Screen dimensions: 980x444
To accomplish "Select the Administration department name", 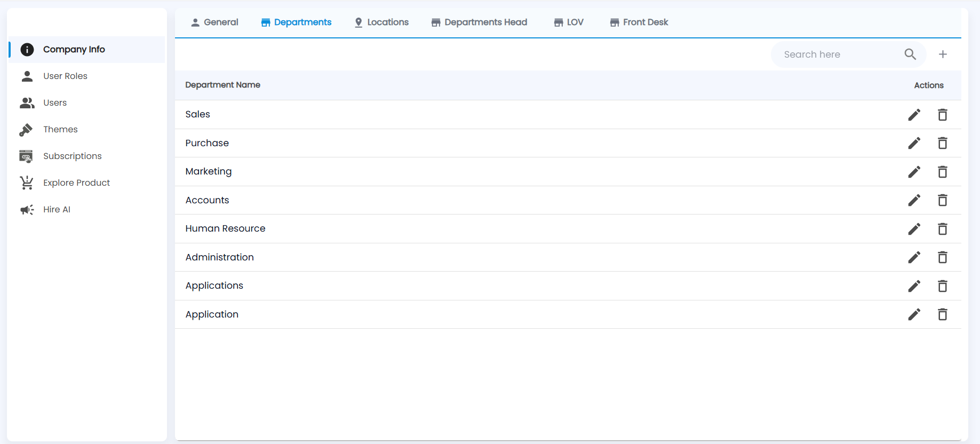I will coord(219,257).
